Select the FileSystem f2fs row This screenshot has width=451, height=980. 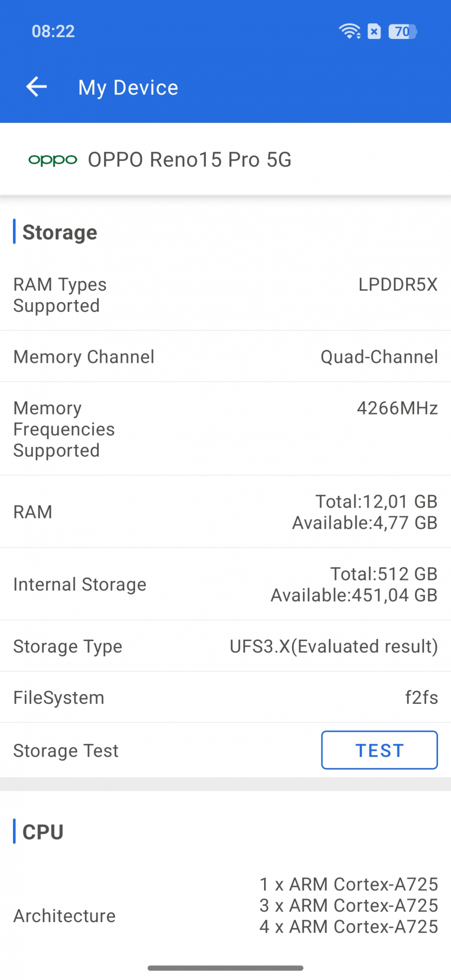coord(225,697)
